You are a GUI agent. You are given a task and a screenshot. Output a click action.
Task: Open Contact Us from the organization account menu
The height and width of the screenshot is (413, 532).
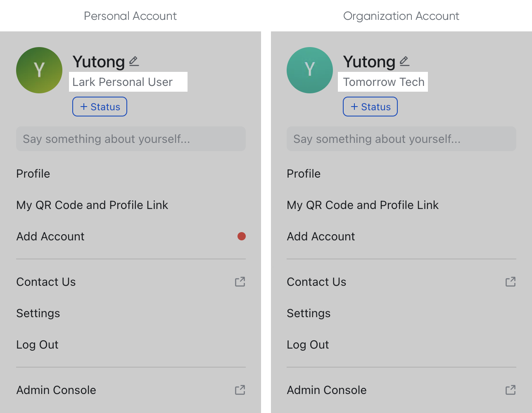click(316, 282)
